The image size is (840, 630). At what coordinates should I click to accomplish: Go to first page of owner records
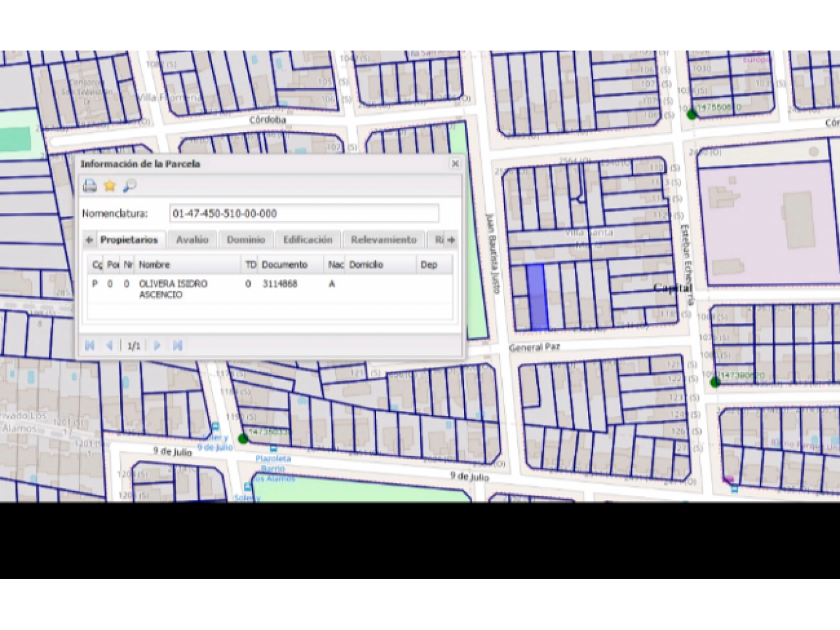[90, 345]
